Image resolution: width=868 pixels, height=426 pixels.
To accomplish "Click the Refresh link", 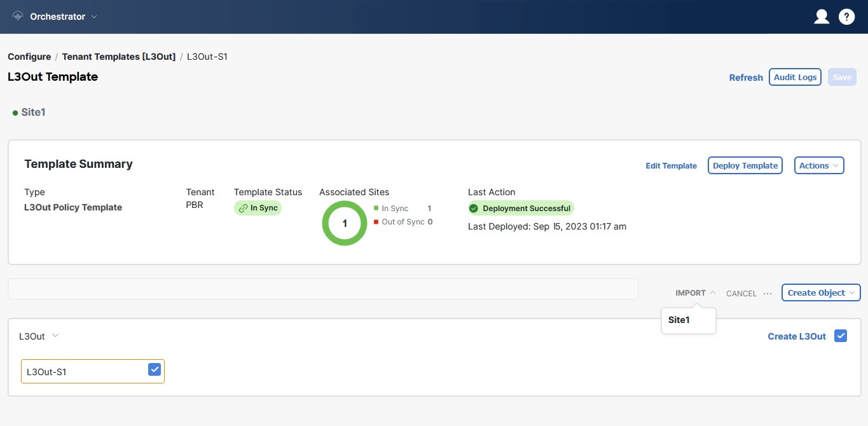I will pyautogui.click(x=746, y=78).
